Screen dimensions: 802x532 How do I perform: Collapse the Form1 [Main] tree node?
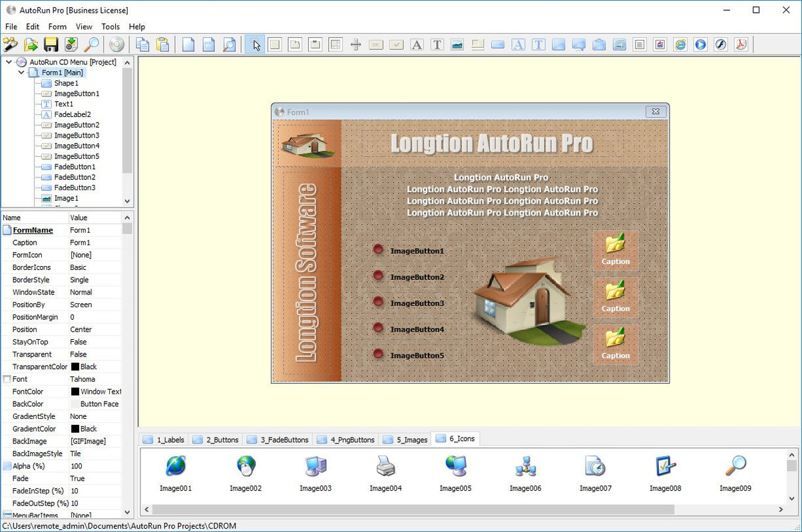(21, 72)
